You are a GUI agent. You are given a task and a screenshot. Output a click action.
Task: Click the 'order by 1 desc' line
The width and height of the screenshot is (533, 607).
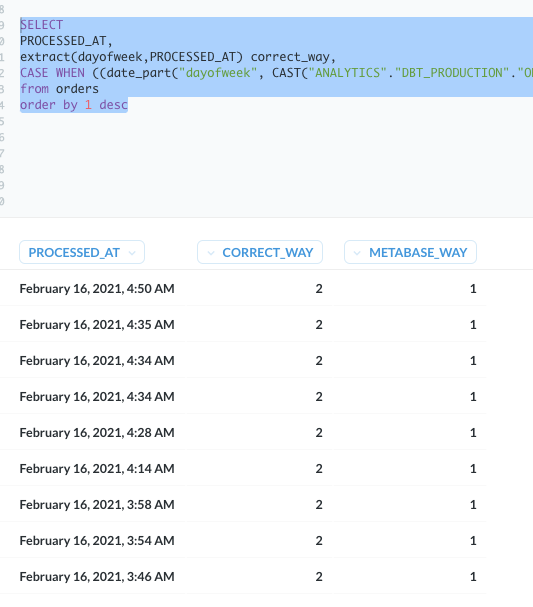(74, 105)
